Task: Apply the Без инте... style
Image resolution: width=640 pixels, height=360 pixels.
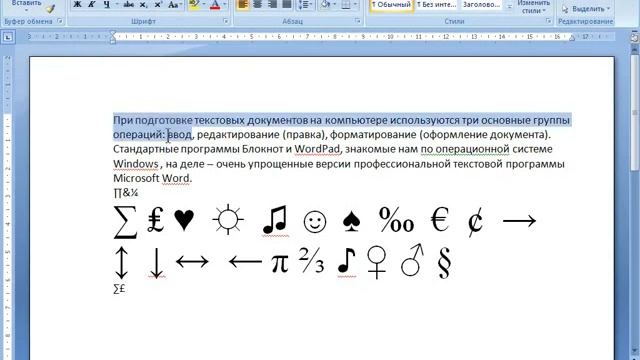Action: point(437,5)
